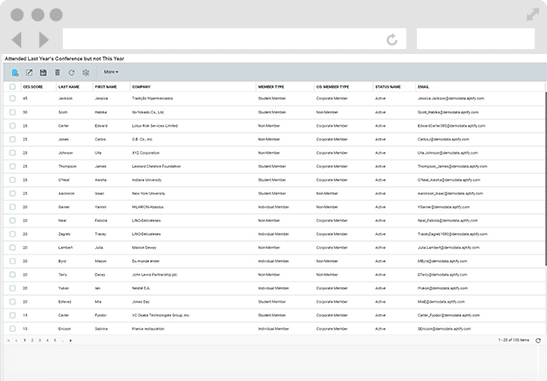This screenshot has width=547, height=381.
Task: Click the expand window diagonal arrows icon
Action: click(533, 15)
